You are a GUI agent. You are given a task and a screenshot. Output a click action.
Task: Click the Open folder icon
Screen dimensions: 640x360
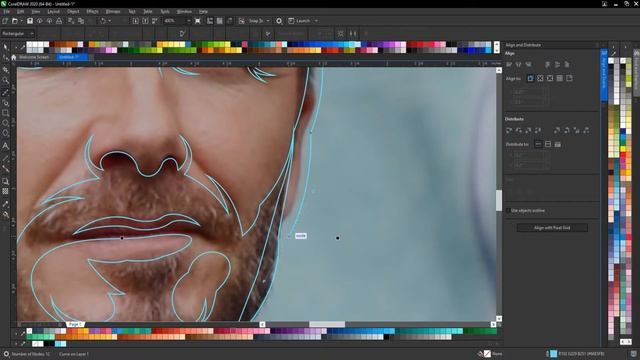point(15,20)
